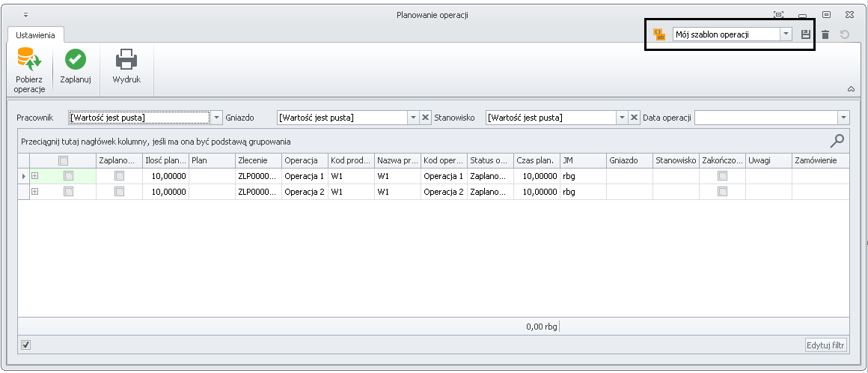Save the template with floppy disk icon
The height and width of the screenshot is (373, 868).
(805, 34)
